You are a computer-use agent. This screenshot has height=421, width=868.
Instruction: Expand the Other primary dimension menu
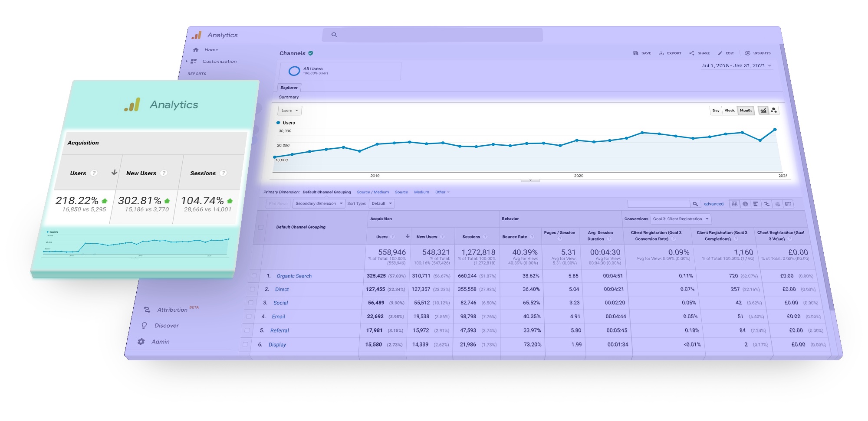pyautogui.click(x=442, y=192)
